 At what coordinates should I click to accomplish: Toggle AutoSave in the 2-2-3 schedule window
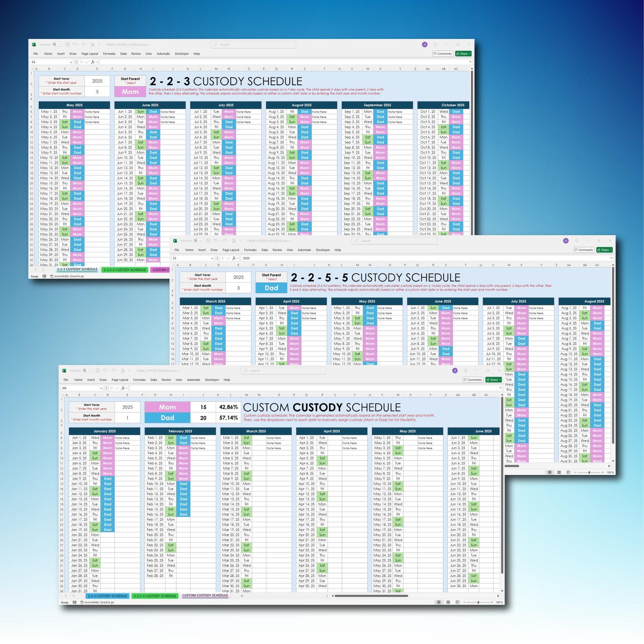point(57,45)
